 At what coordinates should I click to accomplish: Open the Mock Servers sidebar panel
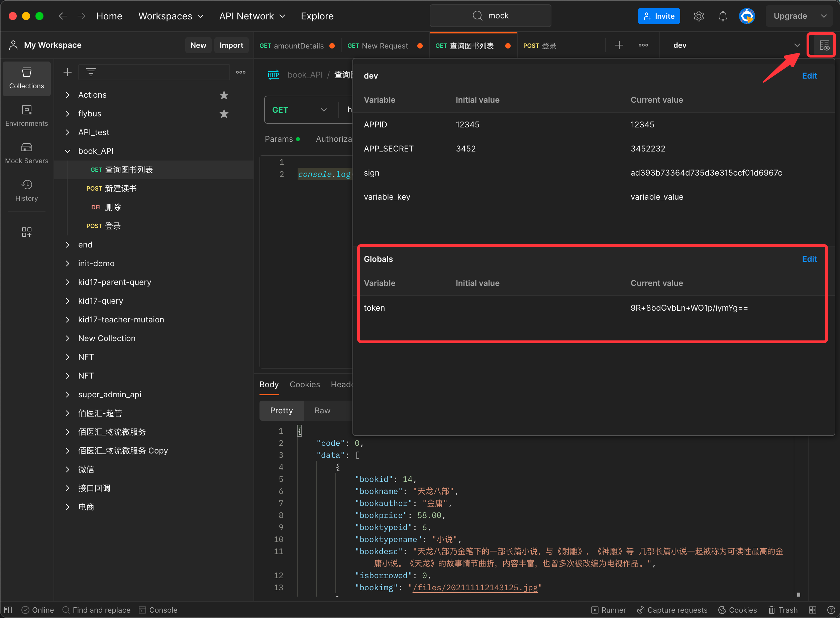(26, 153)
